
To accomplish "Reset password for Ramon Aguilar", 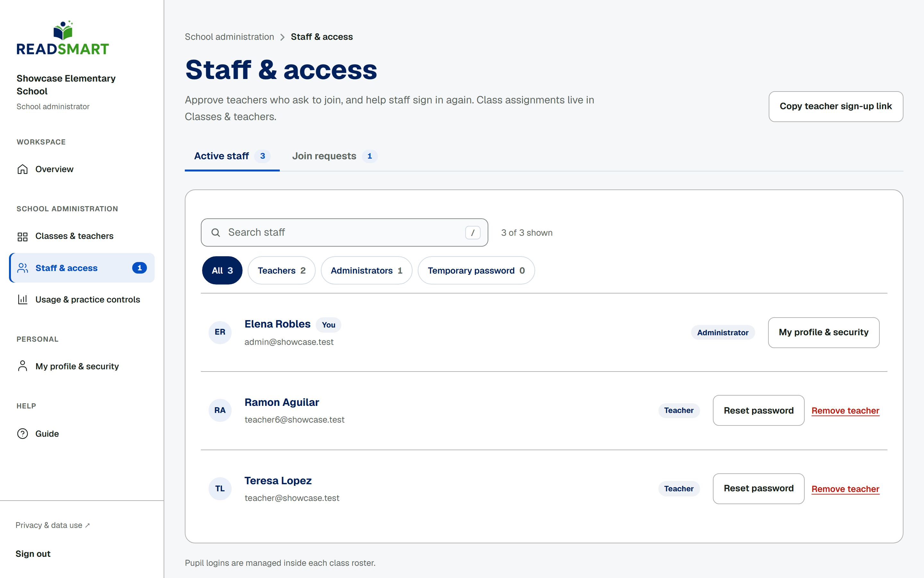I will click(759, 411).
